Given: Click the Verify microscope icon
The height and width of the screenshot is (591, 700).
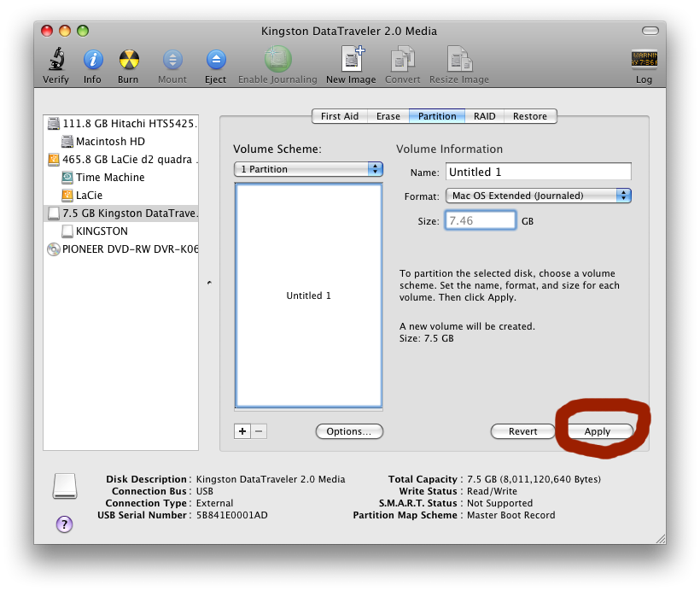Looking at the screenshot, I should point(56,60).
